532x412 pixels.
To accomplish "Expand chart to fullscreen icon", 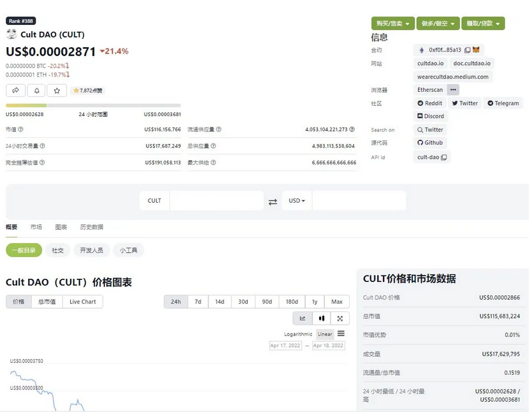I will (340, 318).
